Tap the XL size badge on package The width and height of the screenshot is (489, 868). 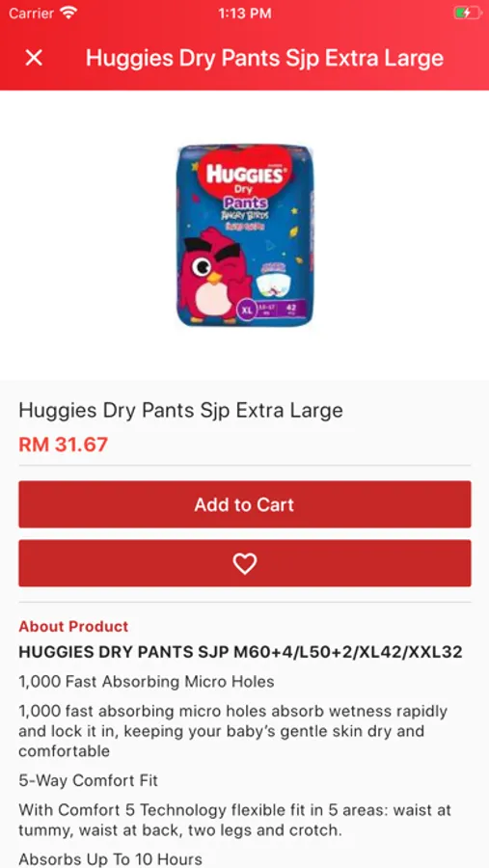click(247, 310)
